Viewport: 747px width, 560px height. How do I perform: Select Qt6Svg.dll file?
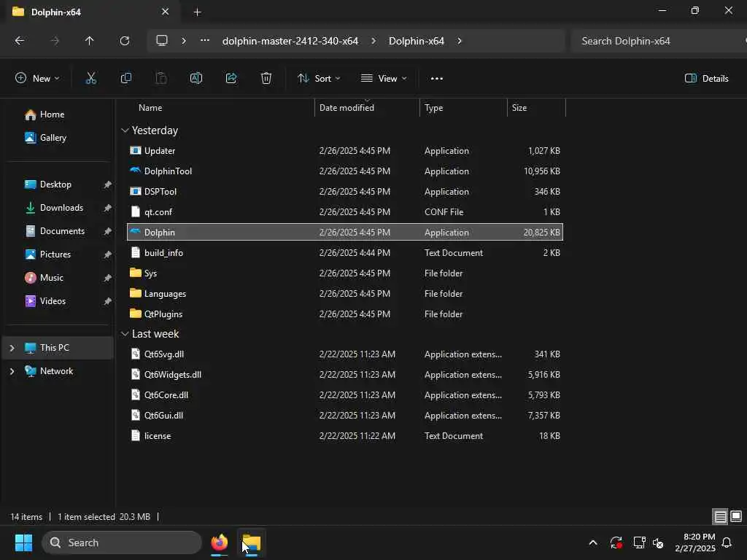coord(344,354)
